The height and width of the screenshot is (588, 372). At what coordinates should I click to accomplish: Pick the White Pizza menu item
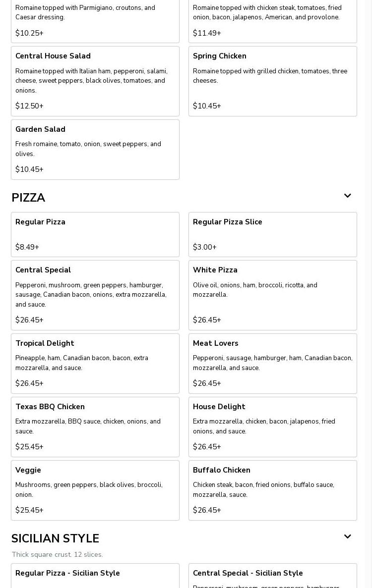click(x=272, y=295)
